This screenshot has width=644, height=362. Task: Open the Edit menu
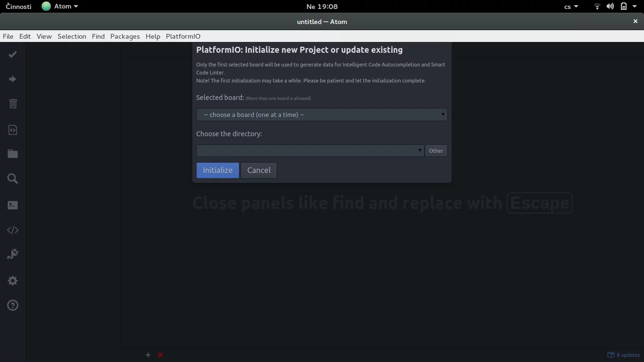click(25, 36)
